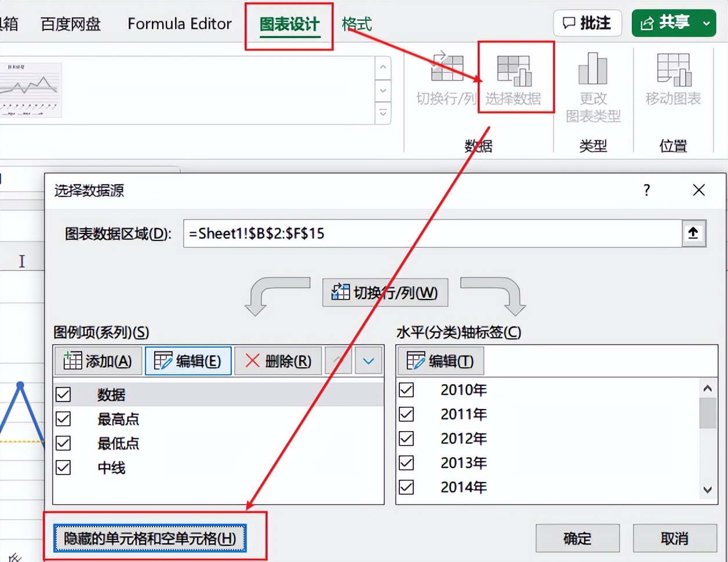Screen dimensions: 728x562
Task: Open the 百度网盘 ribbon tab
Action: 71,24
